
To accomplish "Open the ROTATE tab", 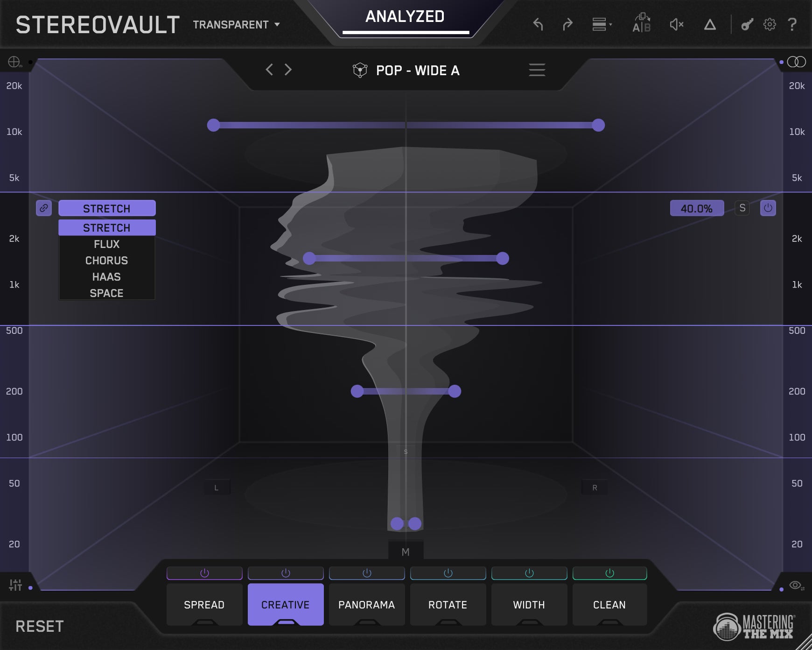I will 448,605.
